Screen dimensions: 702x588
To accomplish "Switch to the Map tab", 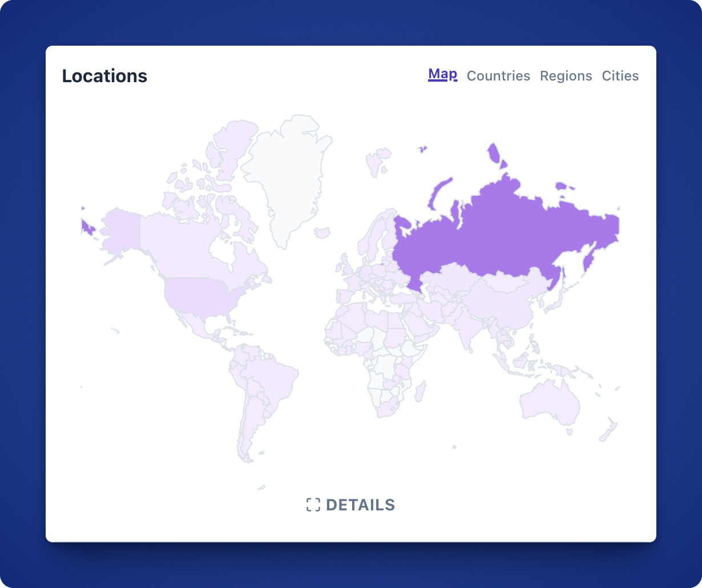I will [x=442, y=74].
